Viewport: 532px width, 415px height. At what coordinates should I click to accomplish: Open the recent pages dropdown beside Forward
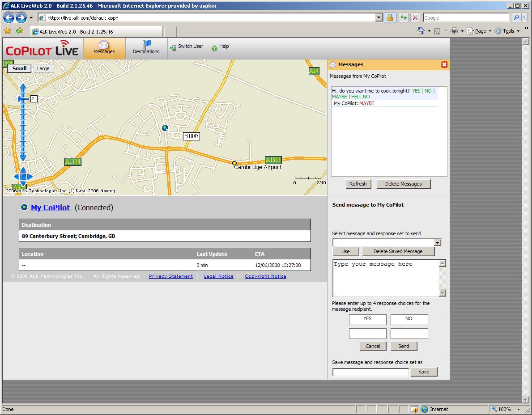pos(31,17)
